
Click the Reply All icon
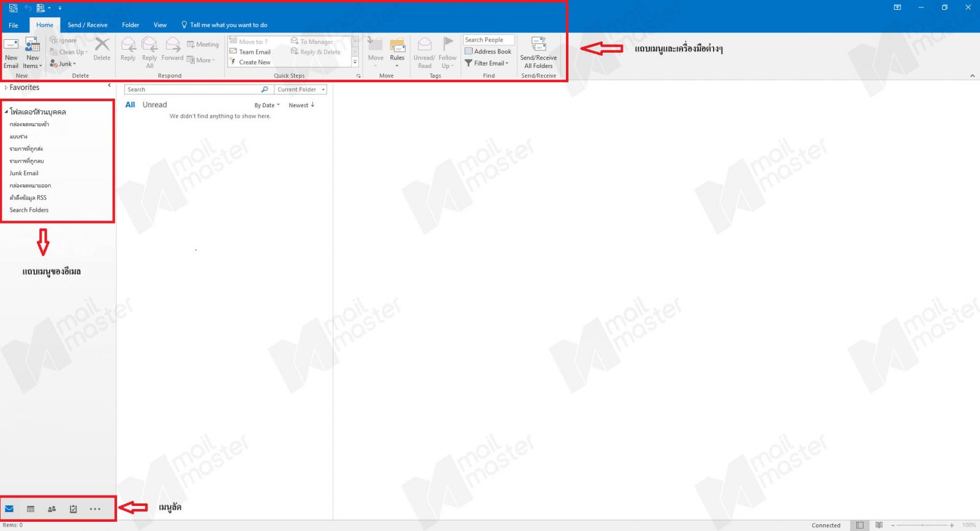[x=149, y=44]
